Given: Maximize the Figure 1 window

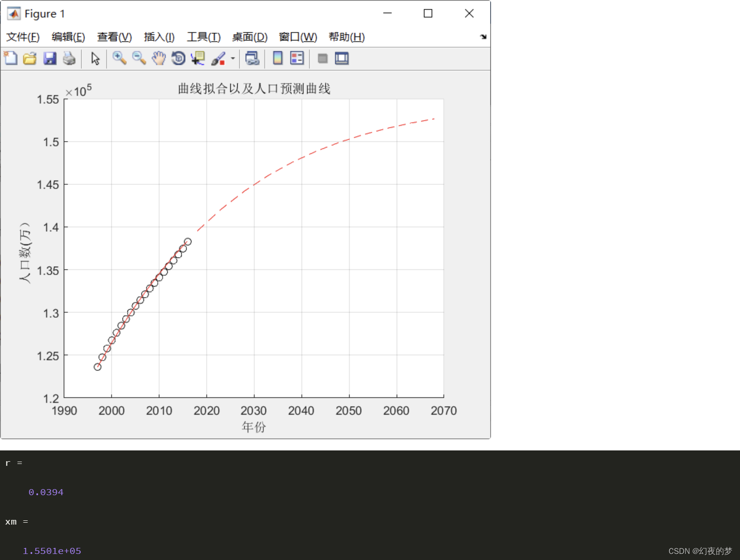Looking at the screenshot, I should click(428, 14).
